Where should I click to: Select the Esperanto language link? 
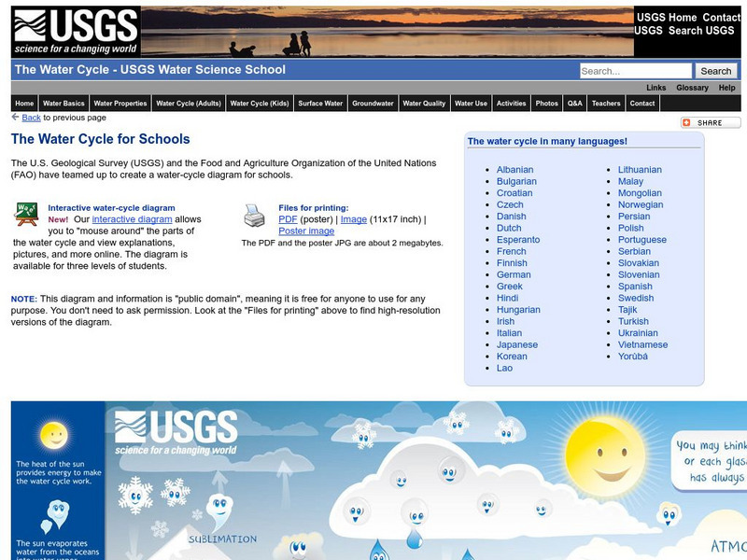518,240
